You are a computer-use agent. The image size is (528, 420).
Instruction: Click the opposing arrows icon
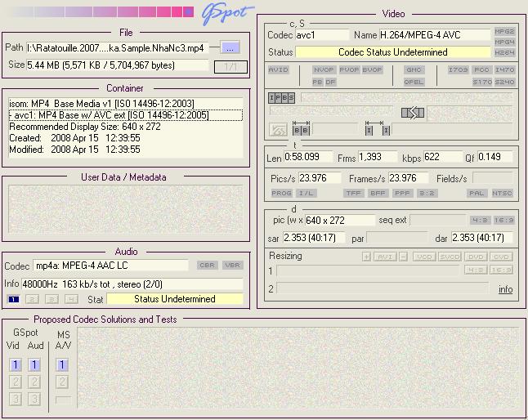(413, 113)
